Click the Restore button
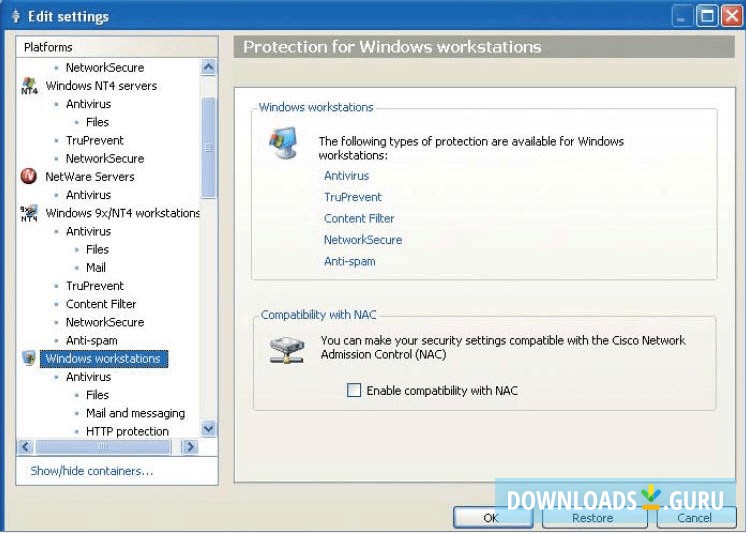The image size is (746, 533). tap(593, 518)
